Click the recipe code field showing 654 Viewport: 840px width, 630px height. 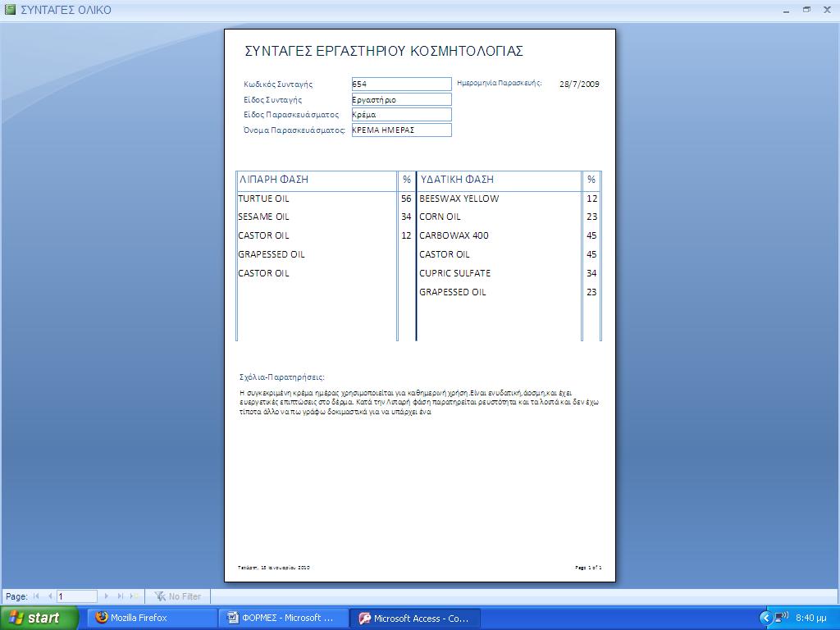point(401,84)
